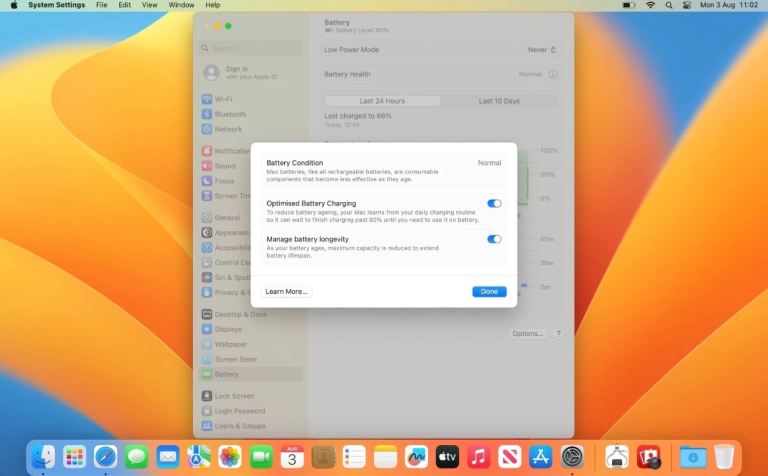Click battery status icon in menu bar
768x476 pixels.
coord(629,5)
